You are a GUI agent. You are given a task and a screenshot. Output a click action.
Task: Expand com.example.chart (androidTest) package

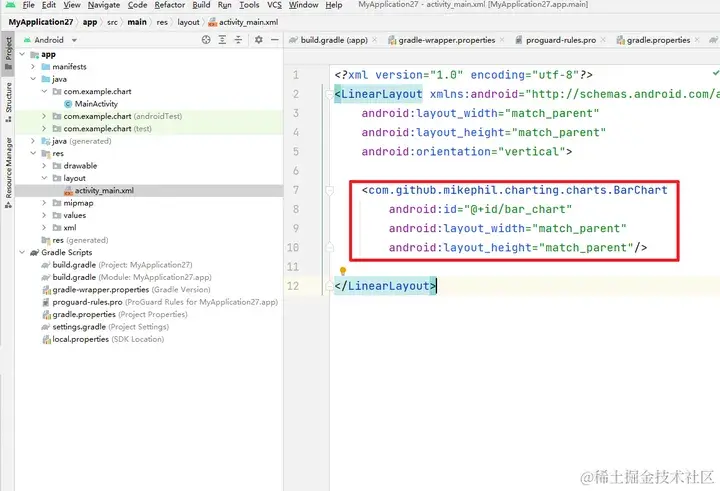[44, 116]
